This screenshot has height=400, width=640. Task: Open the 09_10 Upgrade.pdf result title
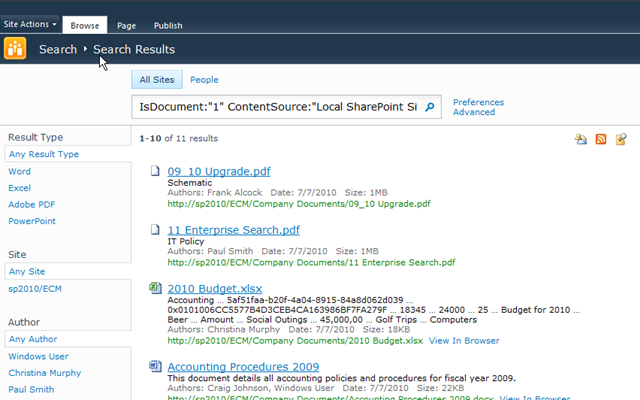point(219,171)
